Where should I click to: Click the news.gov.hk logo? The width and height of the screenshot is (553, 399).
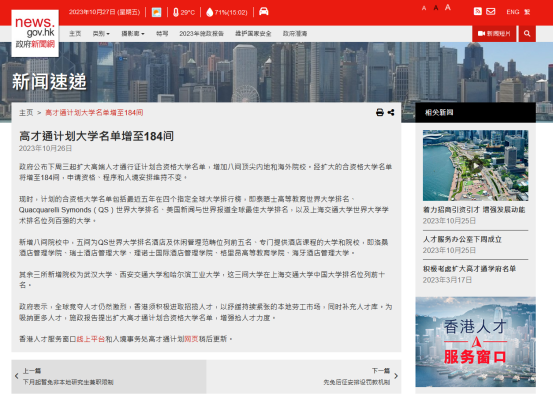click(35, 33)
